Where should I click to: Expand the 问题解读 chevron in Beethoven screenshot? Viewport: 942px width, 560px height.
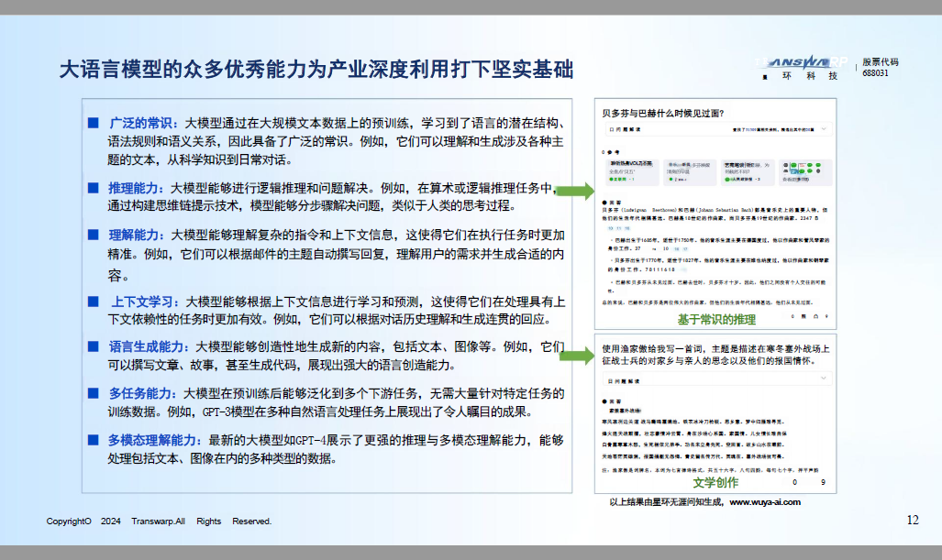(x=824, y=129)
